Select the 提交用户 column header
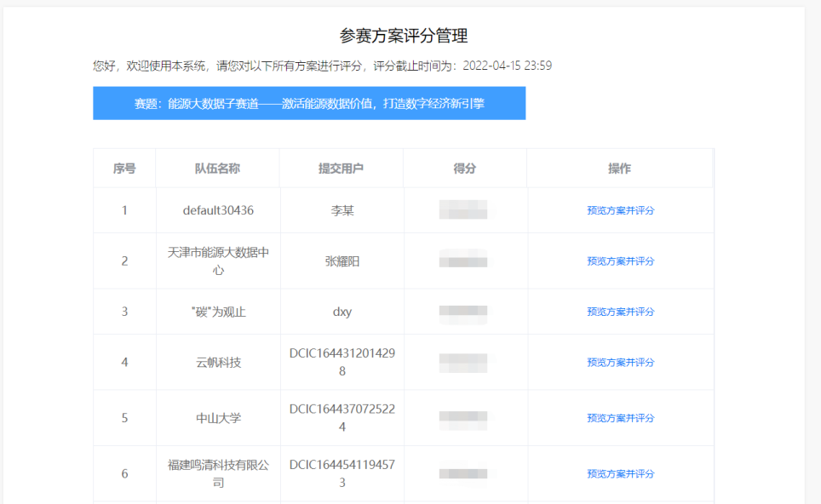This screenshot has width=821, height=504. 342,169
